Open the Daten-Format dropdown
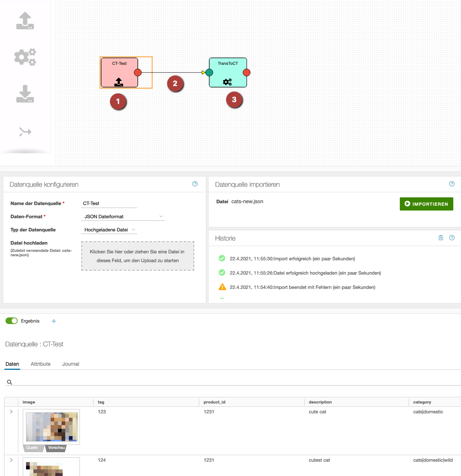This screenshot has height=476, width=461. click(123, 216)
